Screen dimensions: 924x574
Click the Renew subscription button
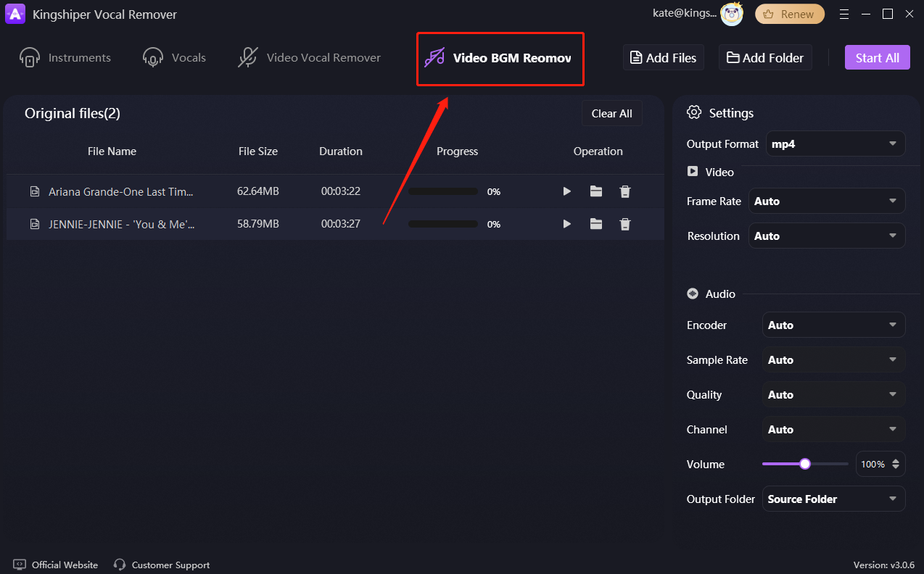pyautogui.click(x=790, y=14)
